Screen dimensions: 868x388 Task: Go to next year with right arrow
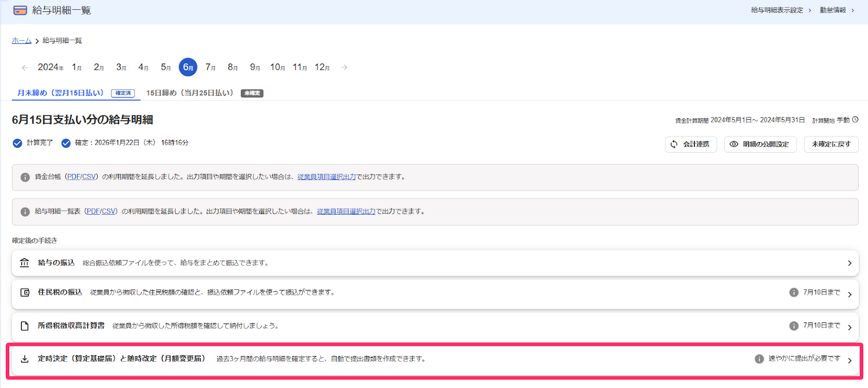344,68
